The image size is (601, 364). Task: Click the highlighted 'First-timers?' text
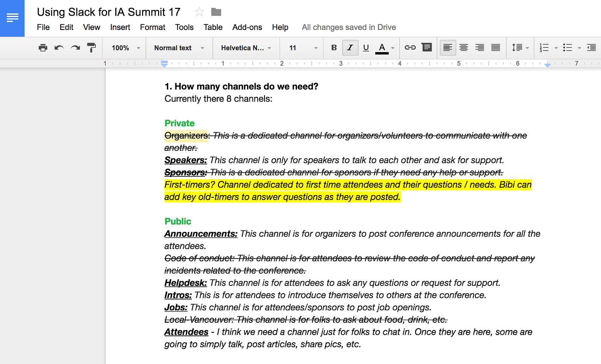[x=190, y=185]
